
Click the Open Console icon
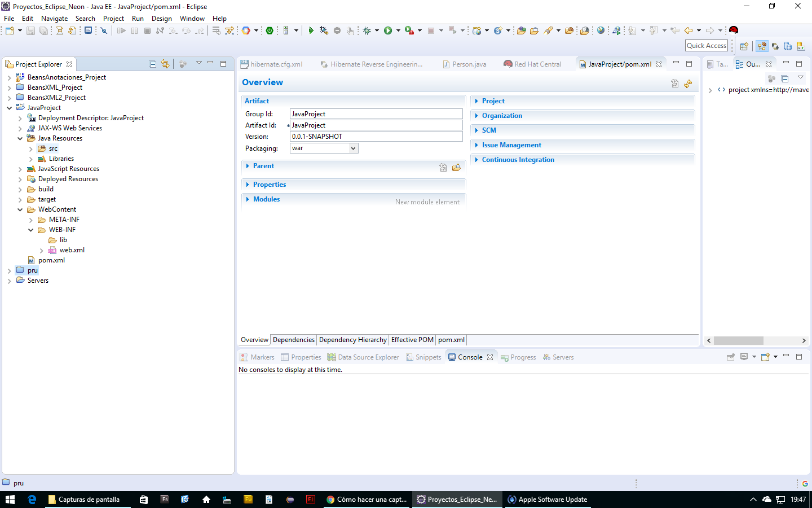766,357
